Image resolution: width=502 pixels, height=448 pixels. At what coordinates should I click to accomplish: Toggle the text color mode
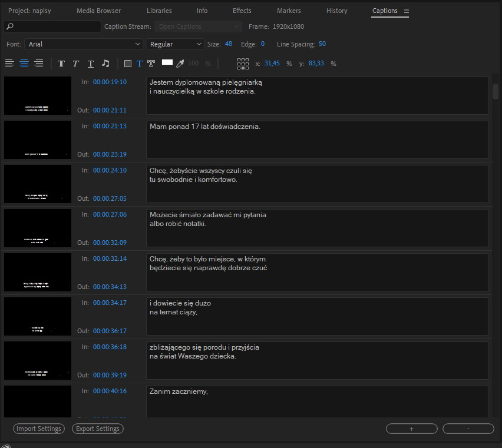(139, 64)
